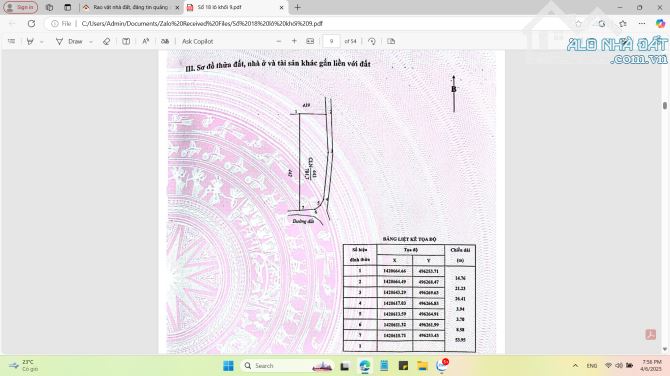
Task: Show hidden system tray icons
Action: (575, 366)
